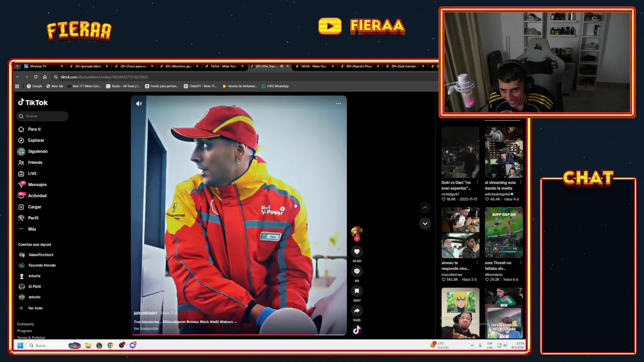Reload the page in the browser
This screenshot has height=362, width=644.
[36, 77]
